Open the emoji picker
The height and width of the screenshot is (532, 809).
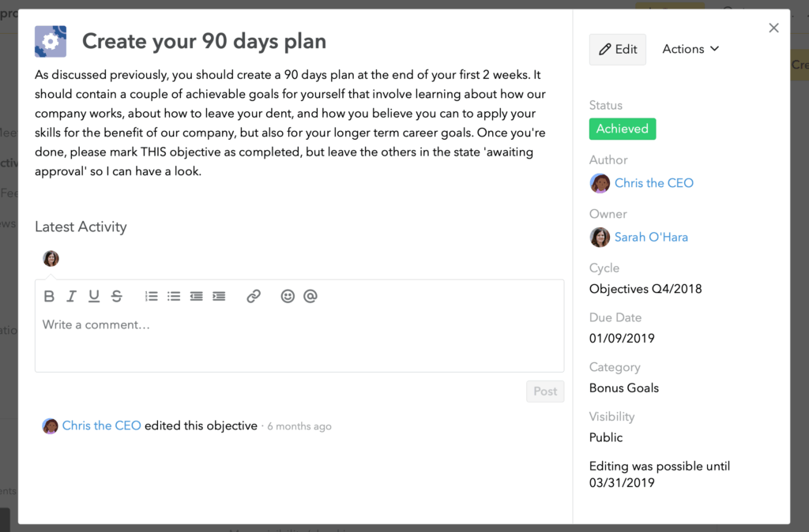(x=288, y=296)
